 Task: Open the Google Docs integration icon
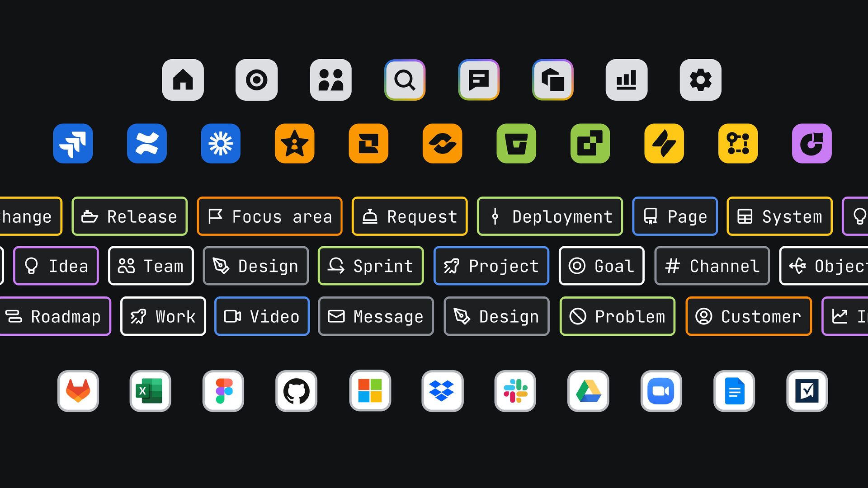[735, 391]
